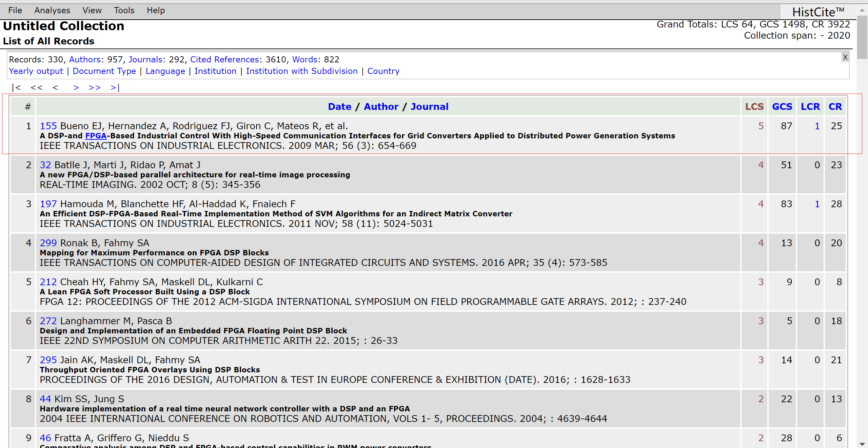The width and height of the screenshot is (868, 448).
Task: Go to last page of records
Action: pos(115,87)
